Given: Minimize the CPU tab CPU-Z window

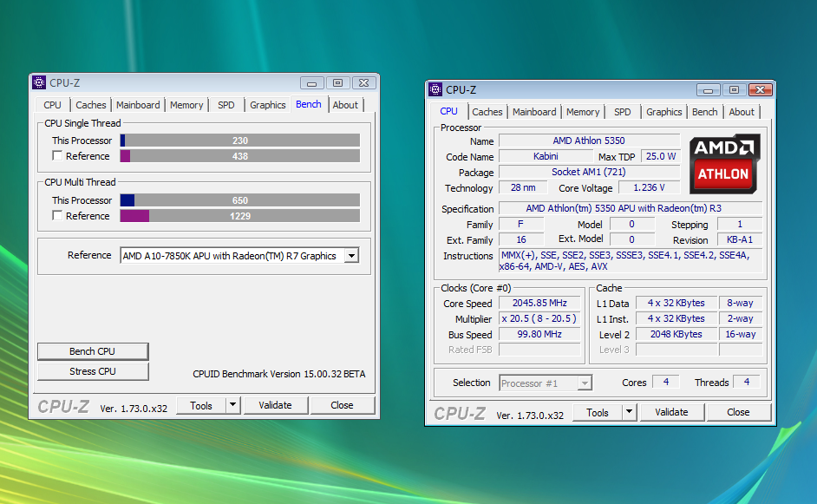Looking at the screenshot, I should click(708, 90).
